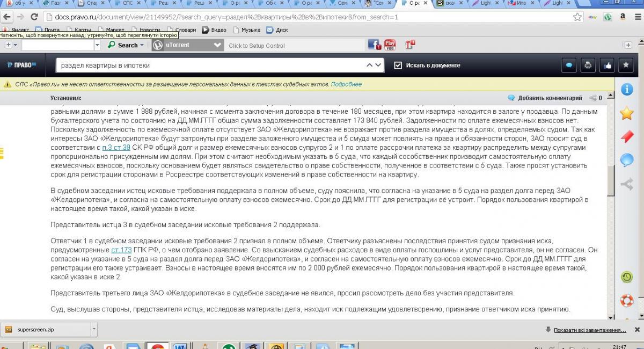644x349 pixels.
Task: Click 'Добавить комментарий' button
Action: [x=545, y=98]
